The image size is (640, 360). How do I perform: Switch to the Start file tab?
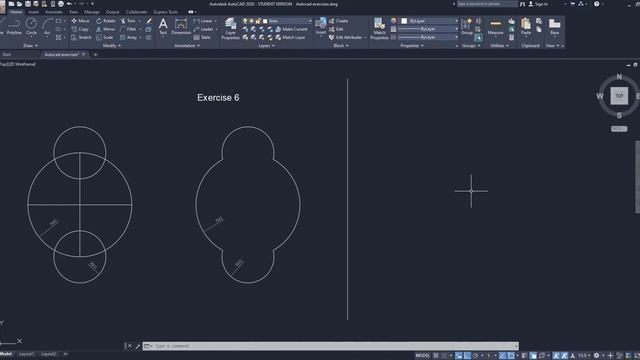pyautogui.click(x=7, y=54)
